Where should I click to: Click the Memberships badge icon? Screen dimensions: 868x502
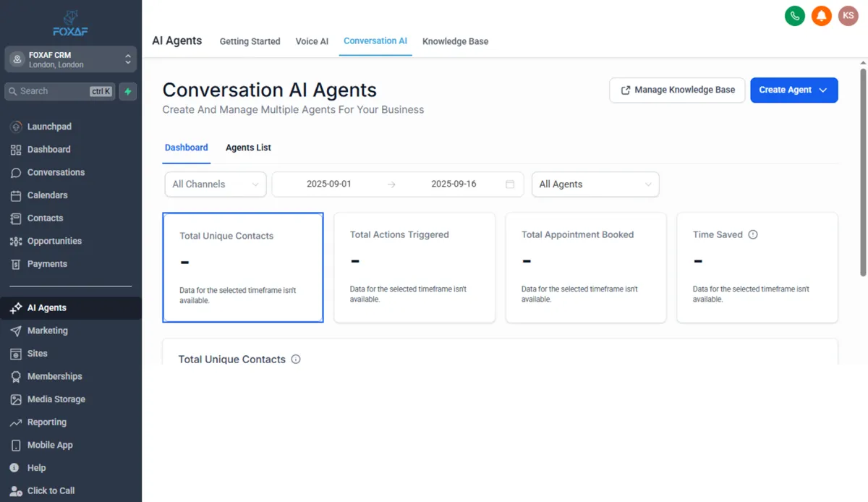[16, 377]
